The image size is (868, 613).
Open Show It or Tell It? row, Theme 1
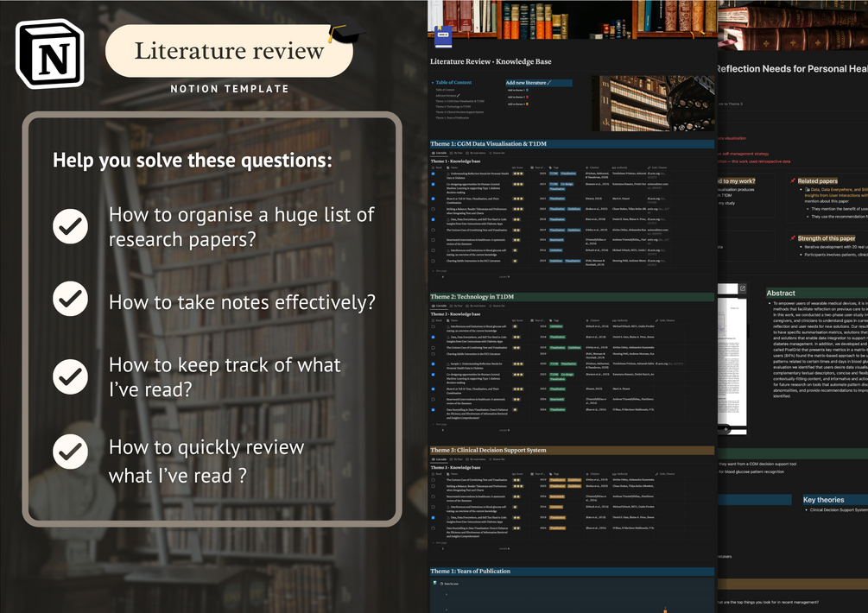pyautogui.click(x=472, y=199)
